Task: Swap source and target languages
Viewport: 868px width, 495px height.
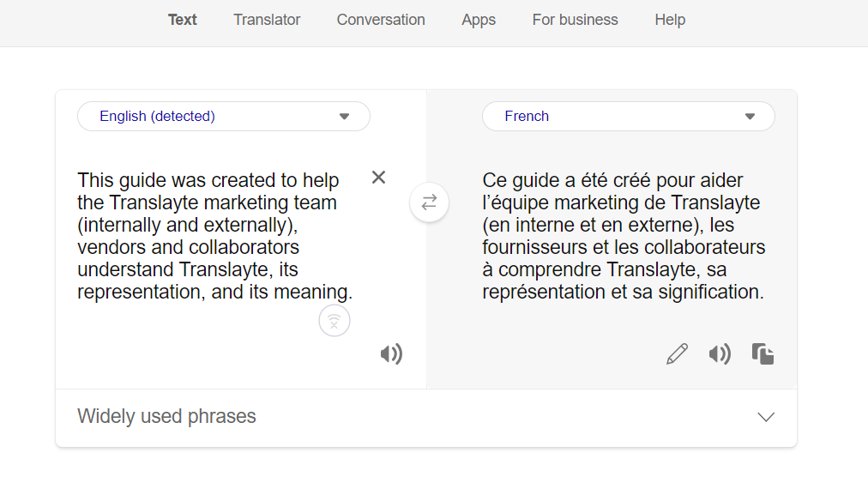Action: point(429,202)
